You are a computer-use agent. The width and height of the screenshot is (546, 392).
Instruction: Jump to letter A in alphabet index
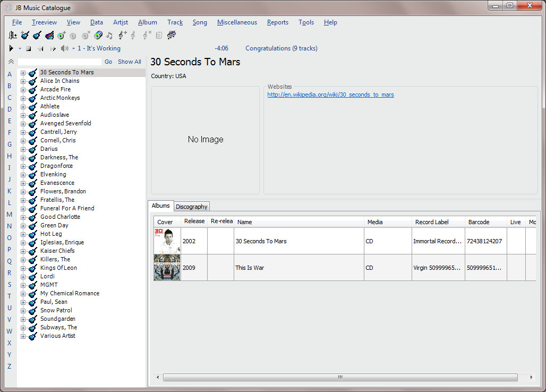click(x=10, y=74)
